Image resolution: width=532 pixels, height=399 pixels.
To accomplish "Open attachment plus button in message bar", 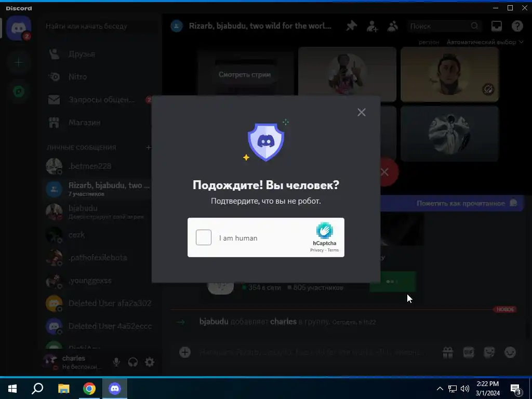I will click(185, 352).
